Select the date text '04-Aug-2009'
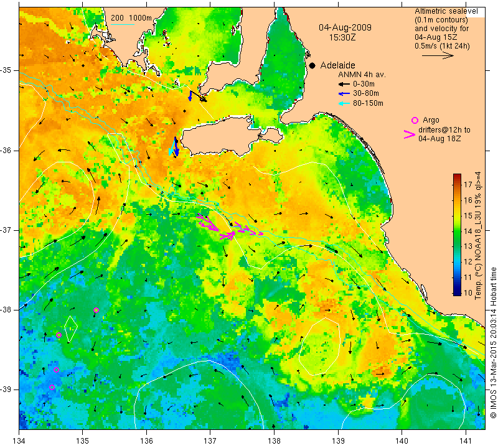The width and height of the screenshot is (498, 448). click(x=345, y=27)
